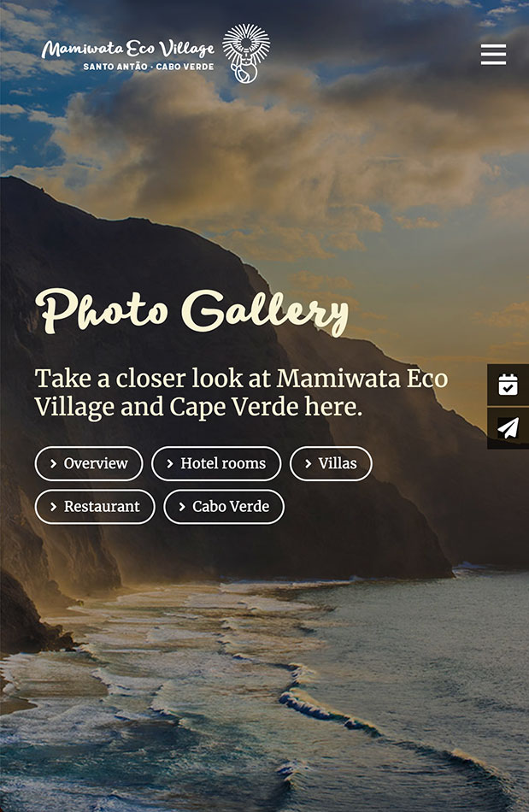The image size is (529, 812).
Task: Open the Hotel rooms gallery
Action: pos(216,463)
